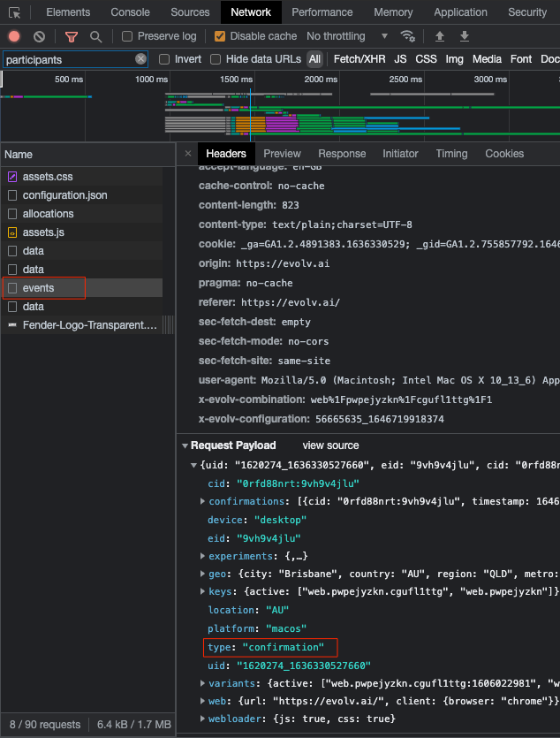This screenshot has width=560, height=738.
Task: Filter requests by Font type
Action: pos(521,59)
